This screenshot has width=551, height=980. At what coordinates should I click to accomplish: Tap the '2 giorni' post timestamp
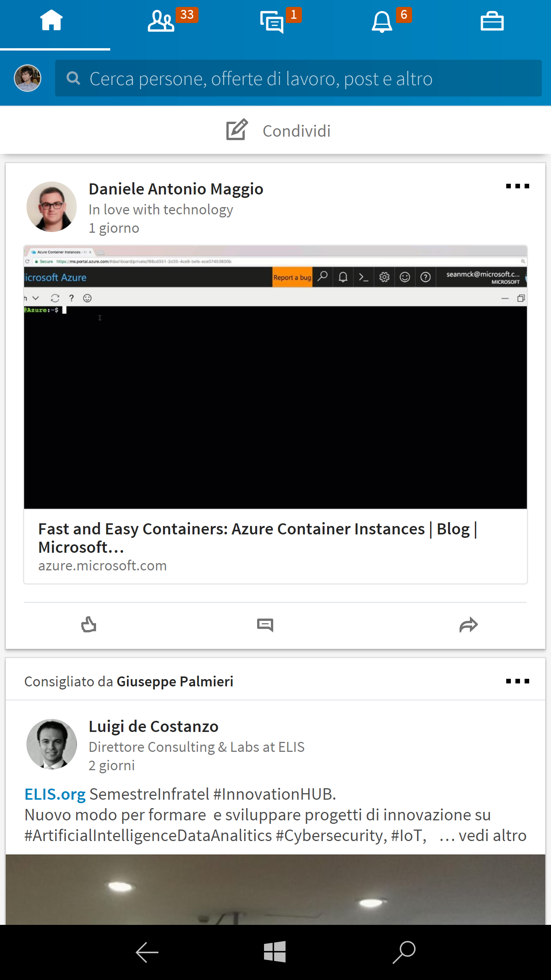pyautogui.click(x=112, y=766)
